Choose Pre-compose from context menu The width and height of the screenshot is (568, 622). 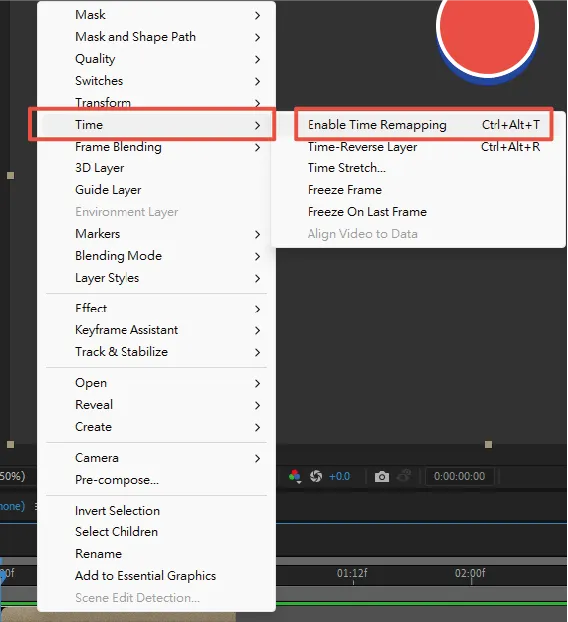click(156, 480)
